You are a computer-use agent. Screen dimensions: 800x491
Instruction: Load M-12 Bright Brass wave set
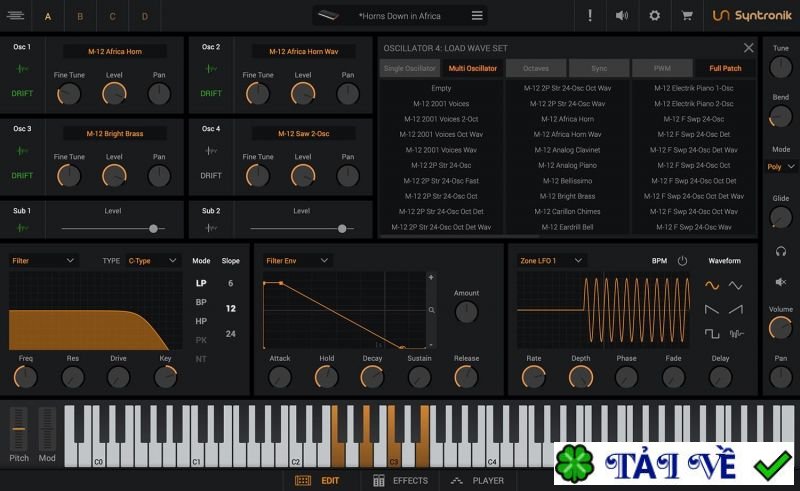pos(567,196)
